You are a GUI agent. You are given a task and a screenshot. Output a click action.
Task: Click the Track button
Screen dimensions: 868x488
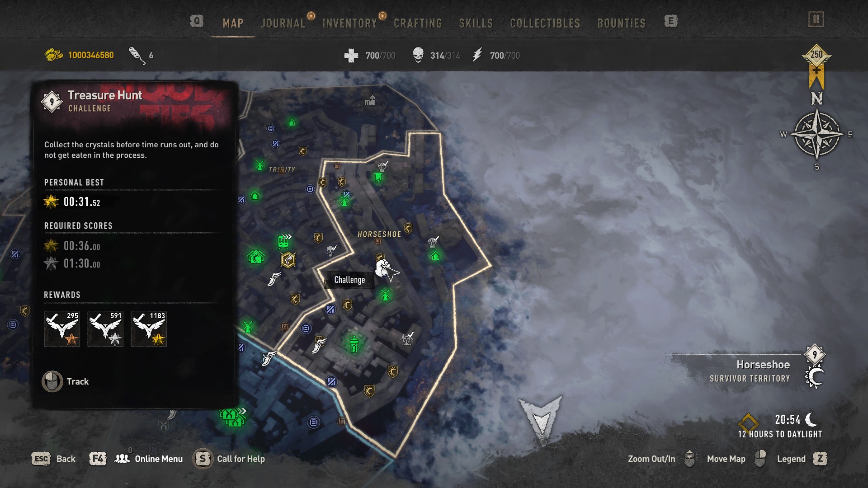[x=66, y=381]
